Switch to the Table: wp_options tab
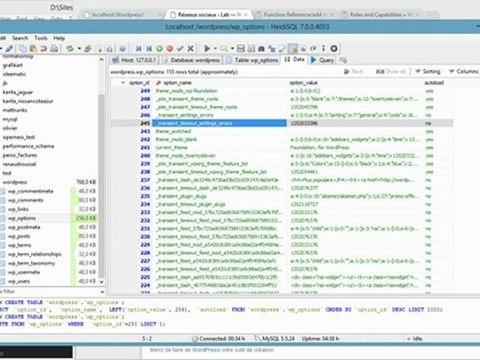 coord(252,60)
